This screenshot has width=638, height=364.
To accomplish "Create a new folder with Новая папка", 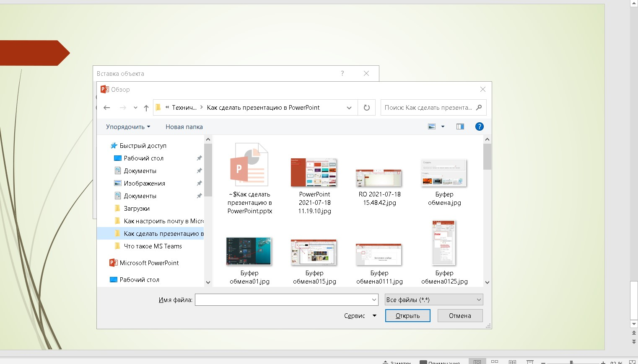I will [x=184, y=127].
